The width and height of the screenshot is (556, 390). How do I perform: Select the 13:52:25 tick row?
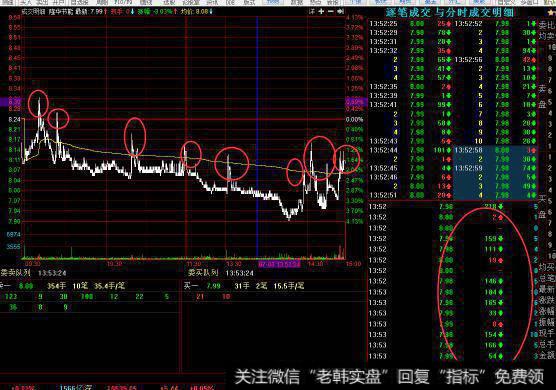pos(410,24)
